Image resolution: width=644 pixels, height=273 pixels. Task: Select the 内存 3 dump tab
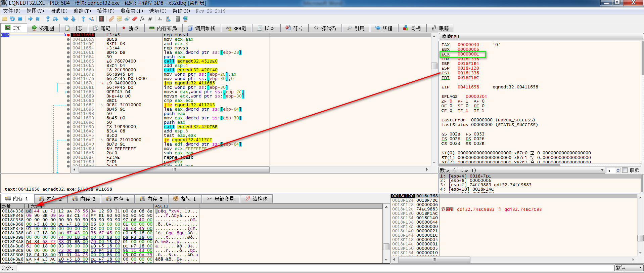[x=84, y=199]
